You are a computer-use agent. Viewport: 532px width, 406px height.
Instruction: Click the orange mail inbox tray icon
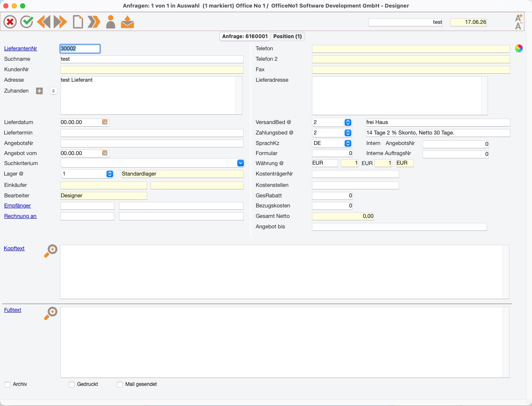click(127, 22)
